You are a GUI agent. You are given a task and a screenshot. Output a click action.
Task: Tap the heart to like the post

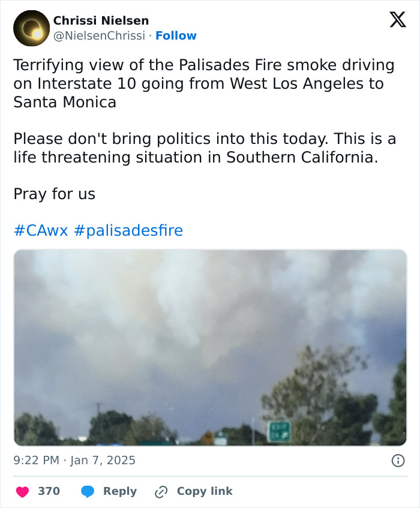[x=22, y=491]
